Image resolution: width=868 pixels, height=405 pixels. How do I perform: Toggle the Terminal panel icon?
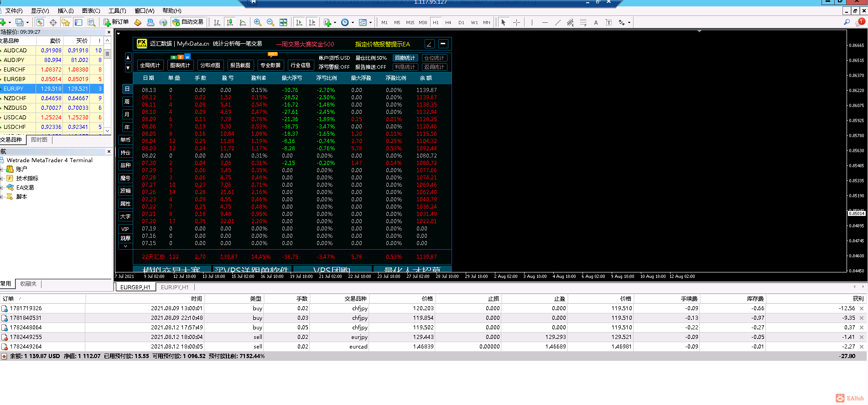click(78, 22)
